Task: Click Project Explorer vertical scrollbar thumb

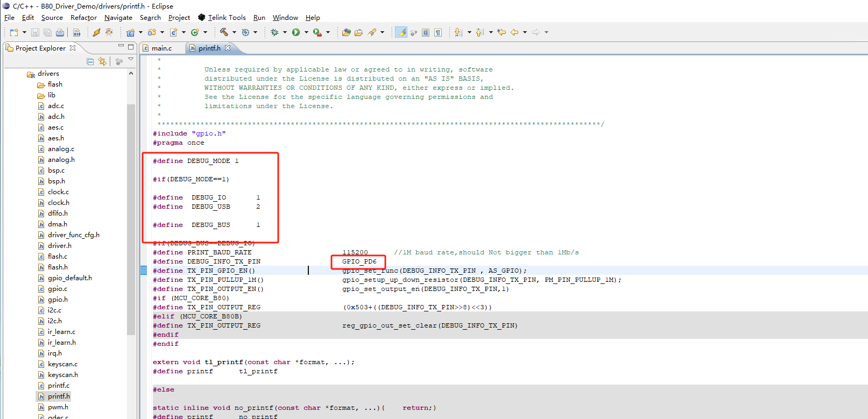Action: click(x=131, y=219)
